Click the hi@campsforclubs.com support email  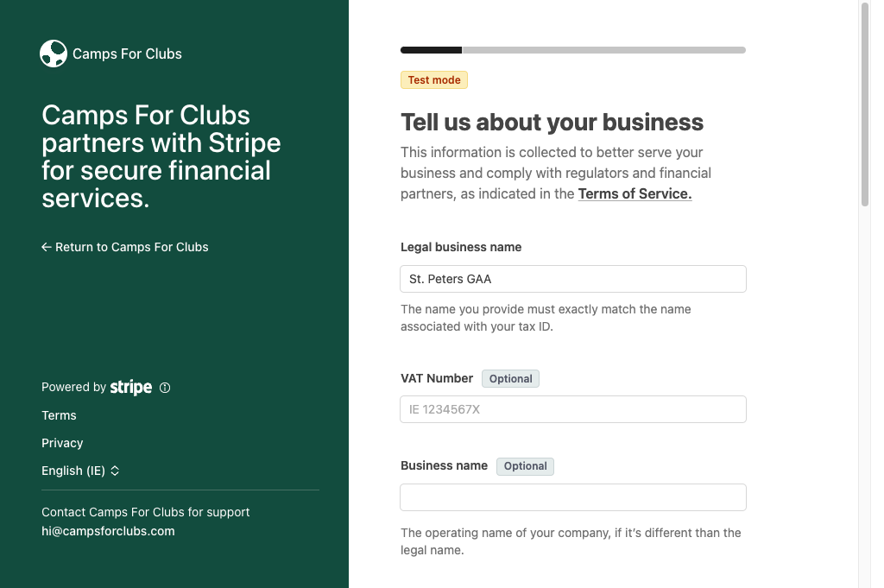click(x=108, y=531)
